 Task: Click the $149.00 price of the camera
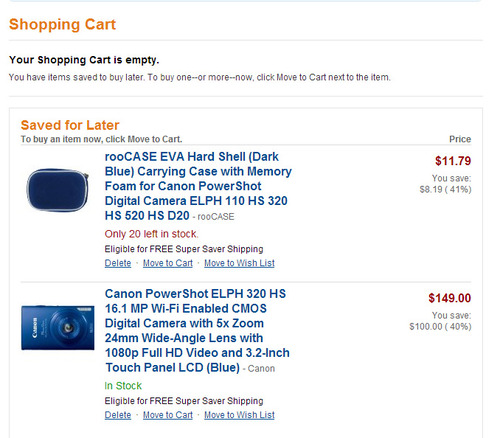(450, 298)
